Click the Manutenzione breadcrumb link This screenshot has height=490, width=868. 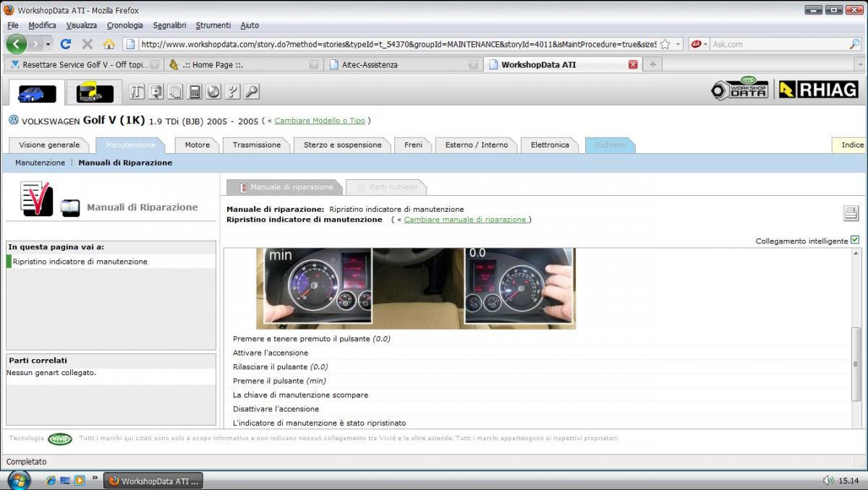[40, 163]
